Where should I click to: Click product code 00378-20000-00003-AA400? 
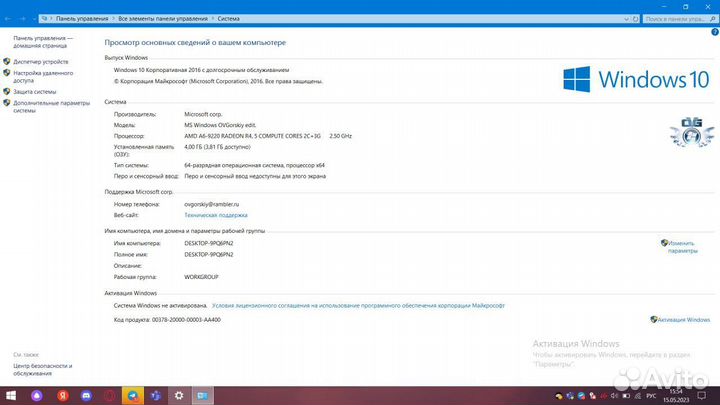(186, 320)
